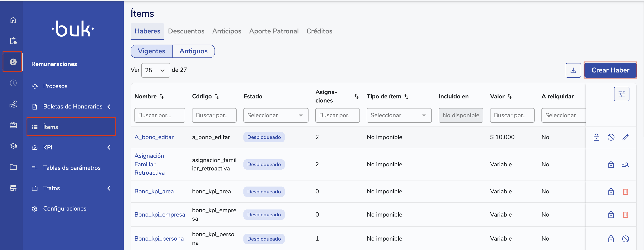
Task: Open the Ver 25 rows dropdown
Action: point(155,70)
